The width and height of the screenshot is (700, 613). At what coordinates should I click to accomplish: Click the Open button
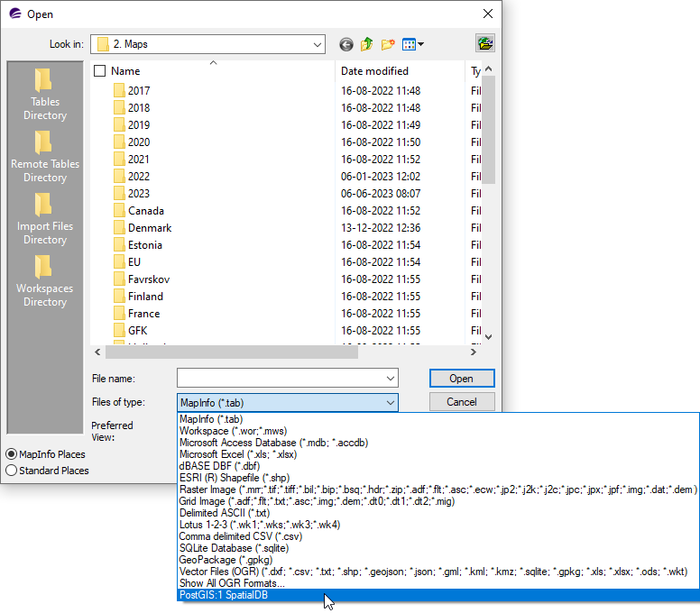462,379
